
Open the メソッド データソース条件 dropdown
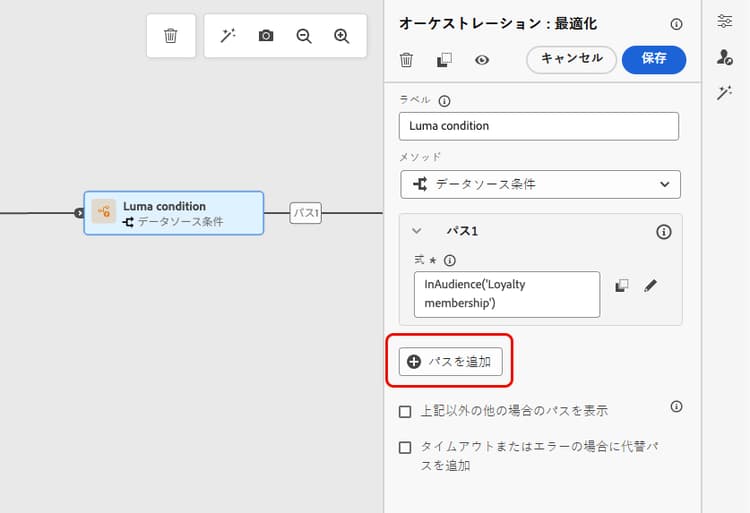(x=540, y=184)
